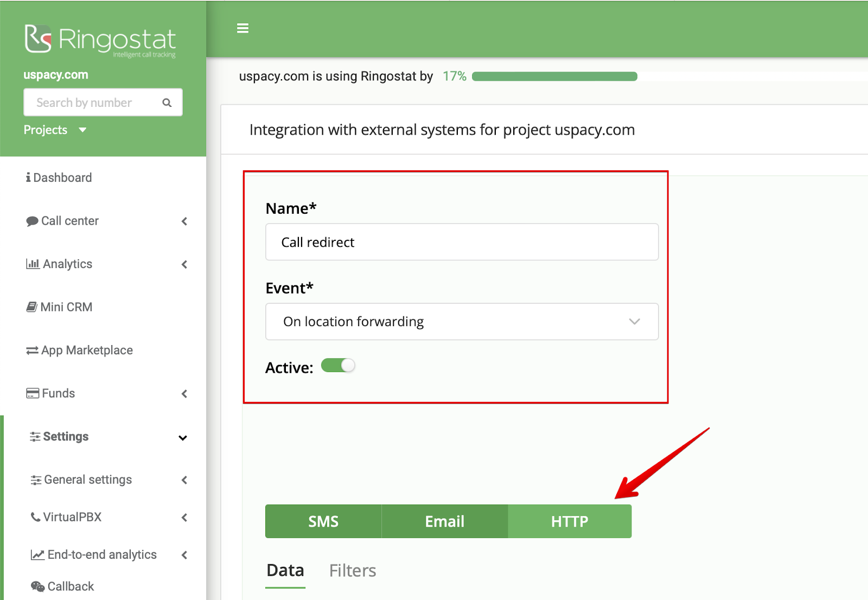This screenshot has height=600, width=868.
Task: Expand the Funds submenu arrow
Action: (x=184, y=394)
